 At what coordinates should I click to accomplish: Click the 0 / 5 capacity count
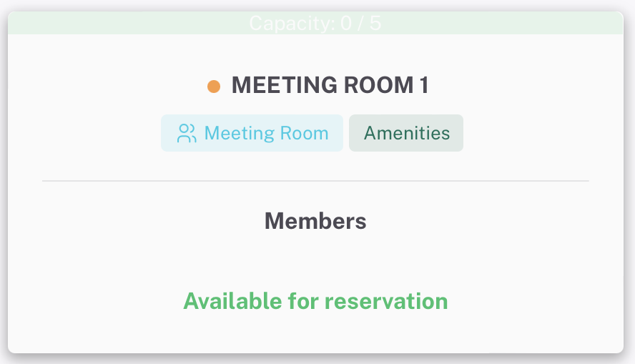click(361, 24)
